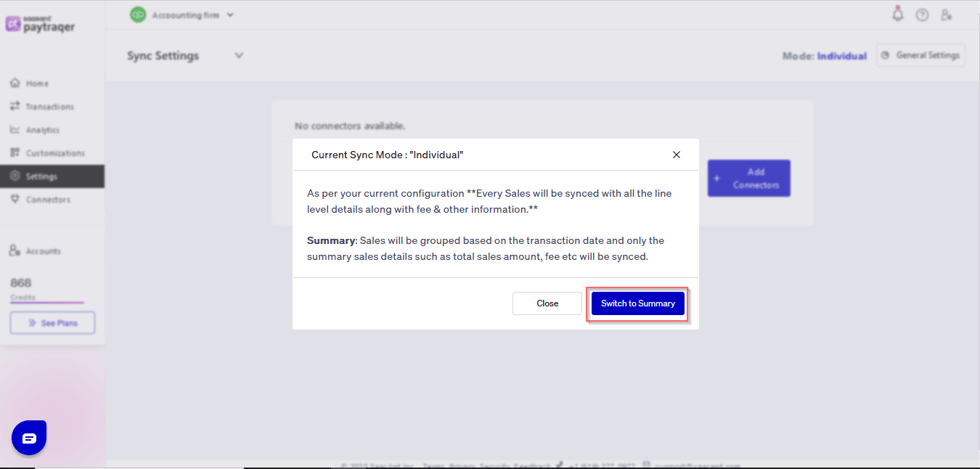980x469 pixels.
Task: Open Accounts in the sidebar
Action: pos(52,251)
